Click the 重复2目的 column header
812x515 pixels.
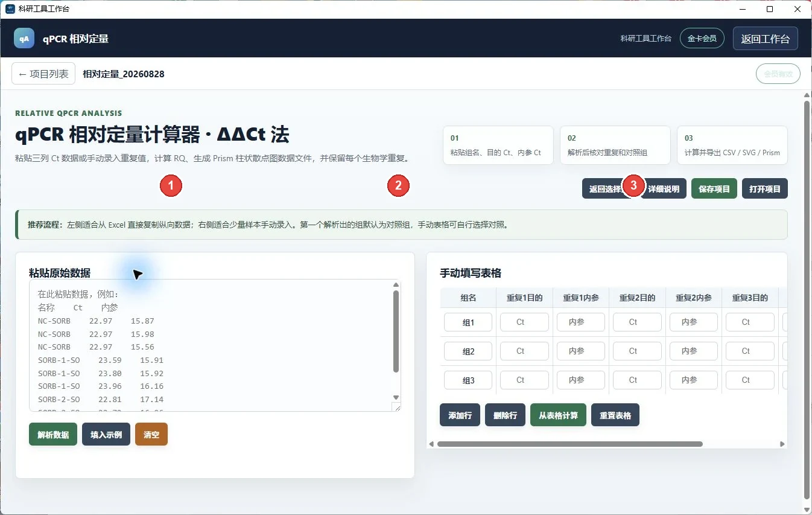coord(637,298)
